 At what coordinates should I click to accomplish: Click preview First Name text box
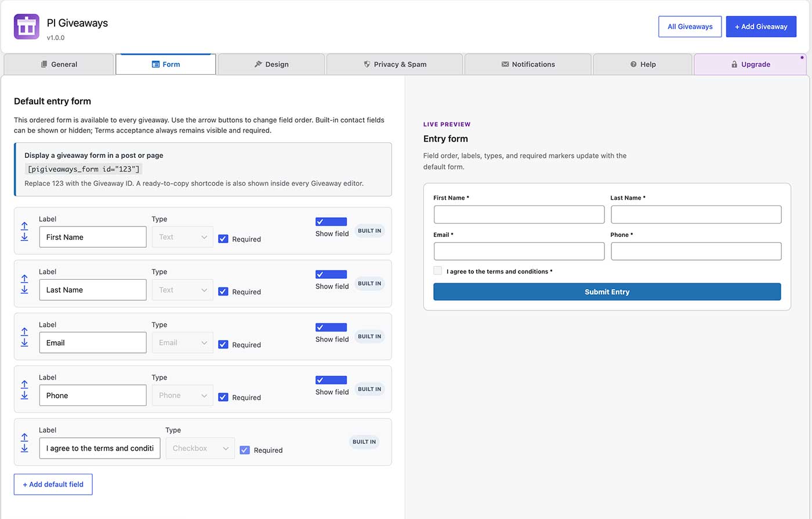(x=519, y=214)
